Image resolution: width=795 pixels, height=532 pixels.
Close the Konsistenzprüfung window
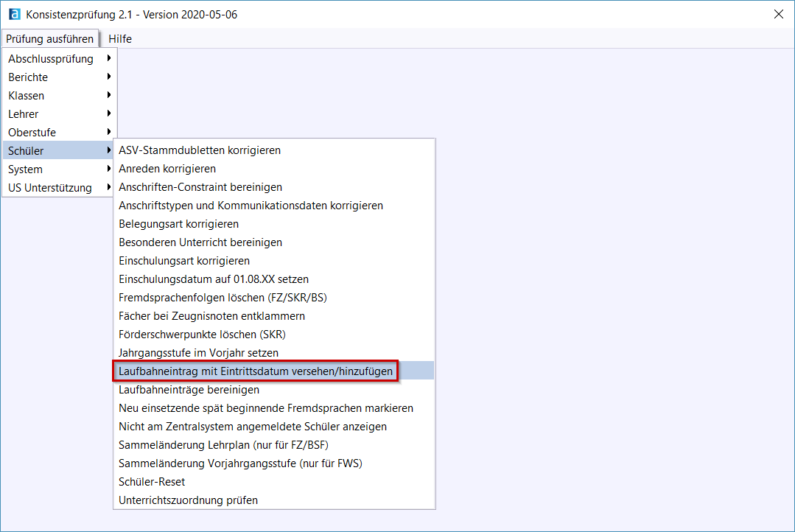(779, 14)
